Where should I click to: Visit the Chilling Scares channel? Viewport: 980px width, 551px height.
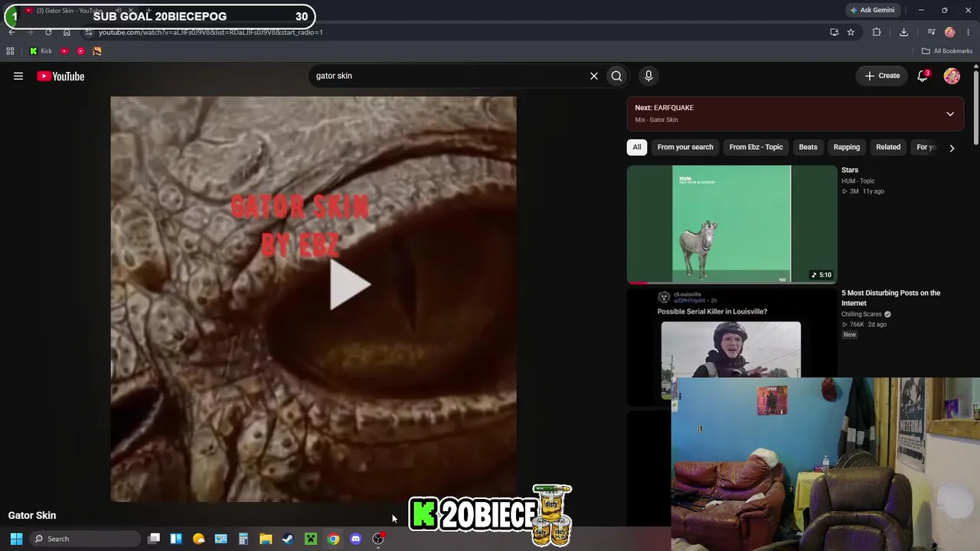tap(862, 315)
